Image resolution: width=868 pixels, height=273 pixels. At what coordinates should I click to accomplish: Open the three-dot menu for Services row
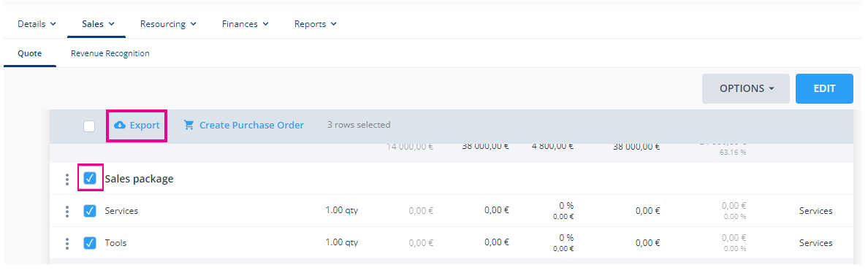[x=67, y=211]
